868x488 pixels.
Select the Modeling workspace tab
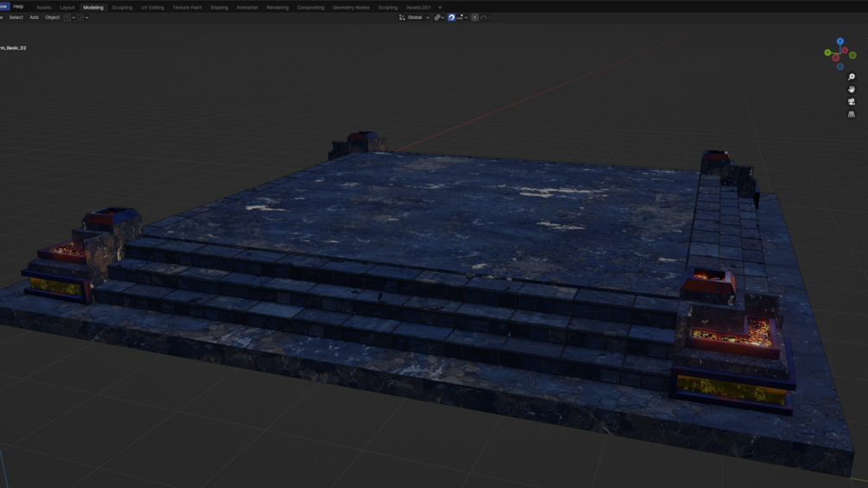pos(93,8)
